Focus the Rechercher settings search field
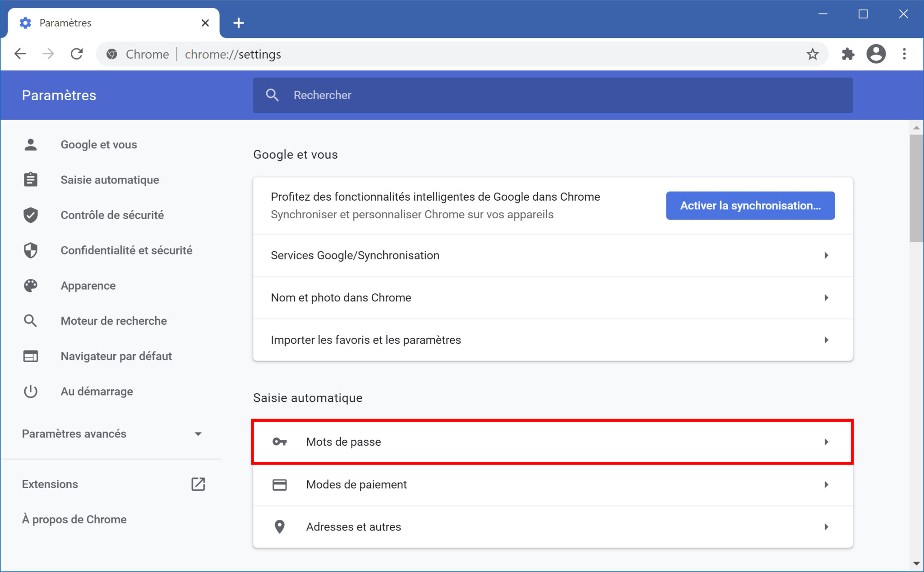 pos(553,95)
